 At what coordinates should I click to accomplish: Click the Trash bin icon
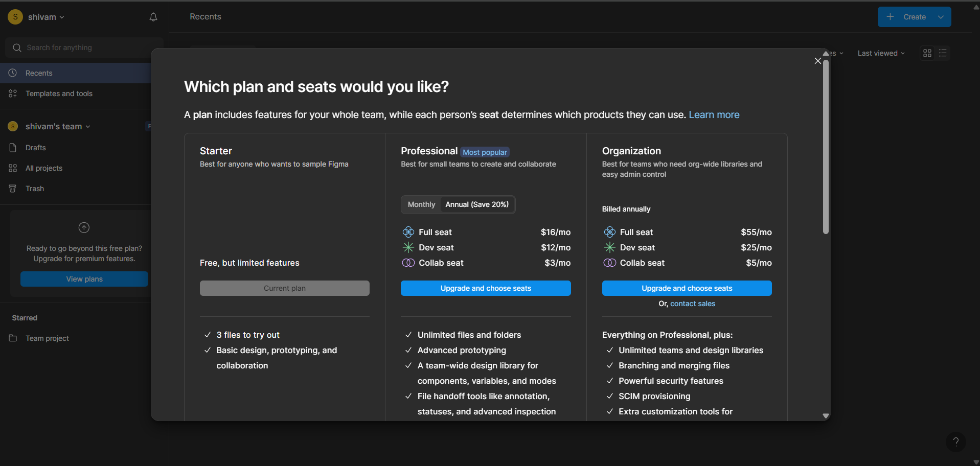(13, 189)
